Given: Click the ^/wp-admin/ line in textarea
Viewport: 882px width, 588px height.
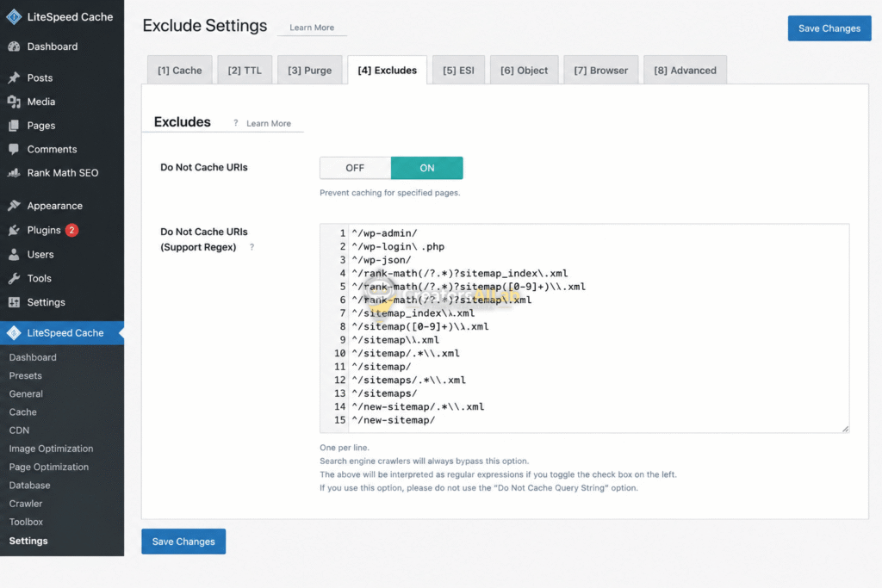Looking at the screenshot, I should [385, 232].
